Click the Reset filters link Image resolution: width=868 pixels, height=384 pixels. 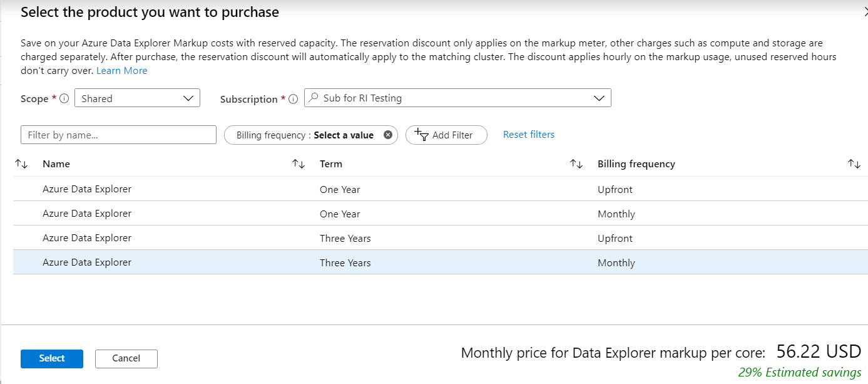coord(529,134)
